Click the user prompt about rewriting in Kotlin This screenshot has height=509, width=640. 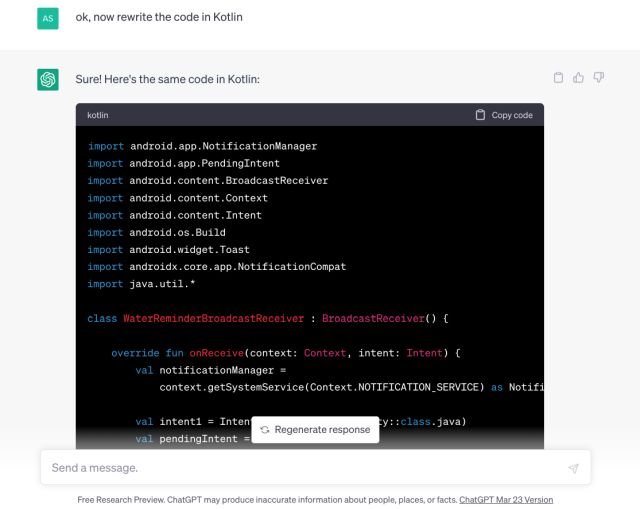coord(159,17)
